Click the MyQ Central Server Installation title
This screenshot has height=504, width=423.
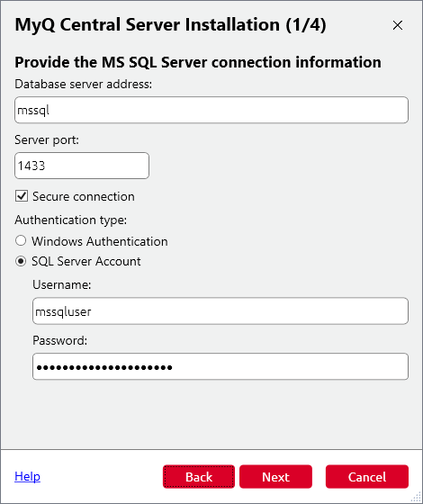tap(171, 25)
